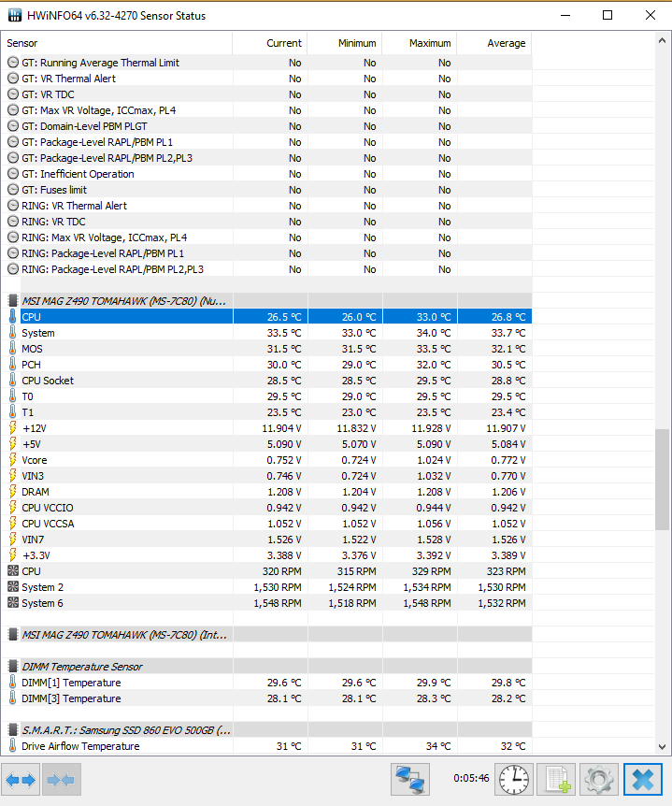Click the fan icon beside CPU RPM row

pos(13,571)
